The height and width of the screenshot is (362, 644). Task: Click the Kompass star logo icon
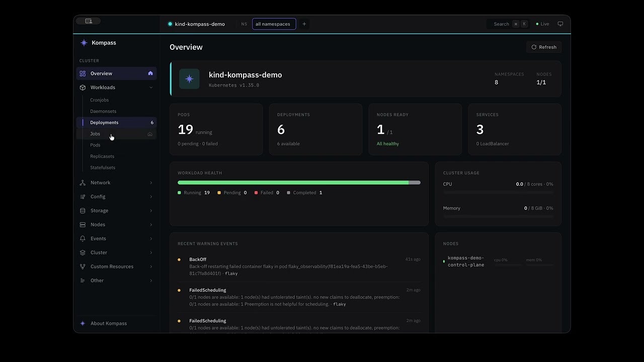pos(84,43)
